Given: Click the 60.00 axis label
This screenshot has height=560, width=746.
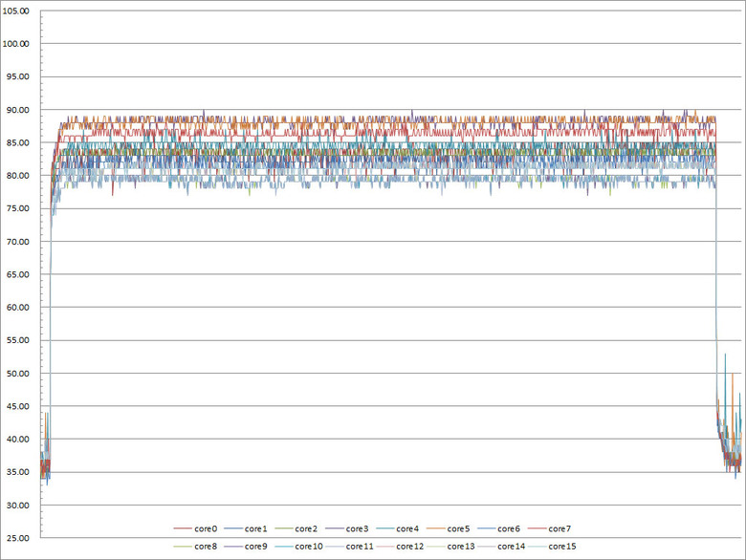Looking at the screenshot, I should (17, 307).
